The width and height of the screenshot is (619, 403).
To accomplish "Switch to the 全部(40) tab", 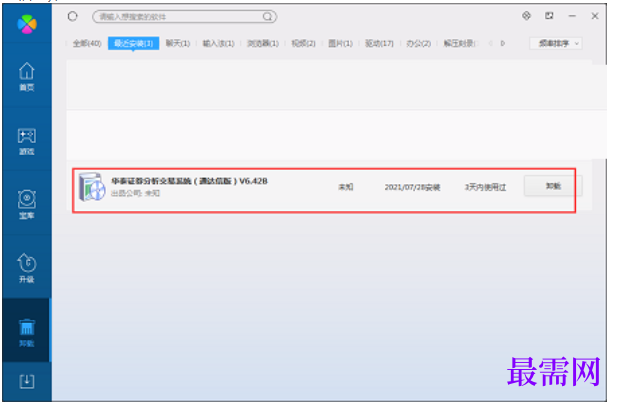I will click(x=87, y=43).
